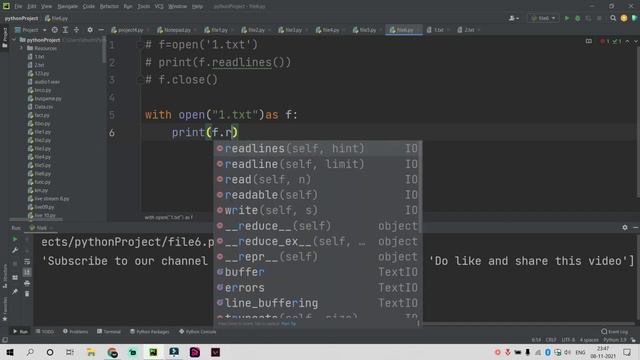Screen dimensions: 640x360
Task: Select readline(self, limit) completion suggestion
Action: tap(318, 164)
